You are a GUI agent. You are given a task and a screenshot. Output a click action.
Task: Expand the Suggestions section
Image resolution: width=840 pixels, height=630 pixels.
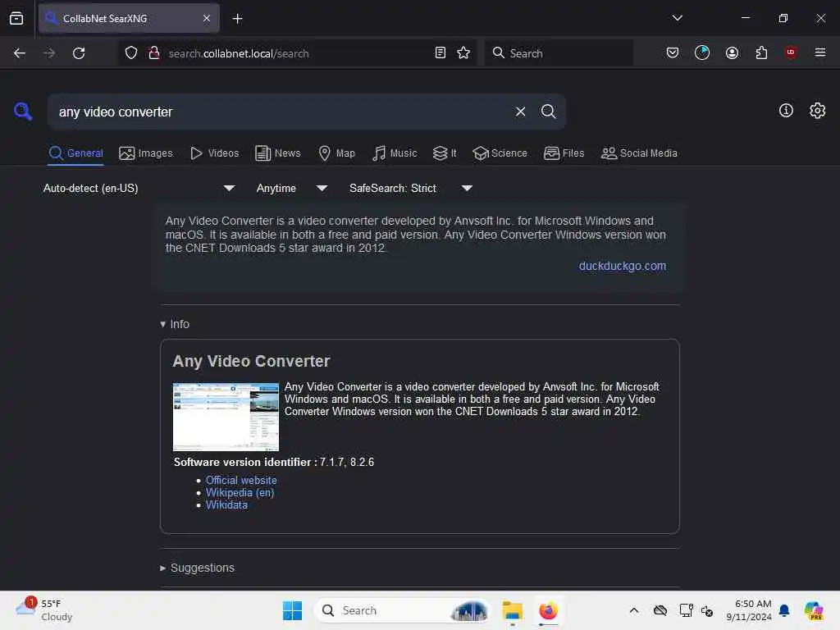pos(197,568)
